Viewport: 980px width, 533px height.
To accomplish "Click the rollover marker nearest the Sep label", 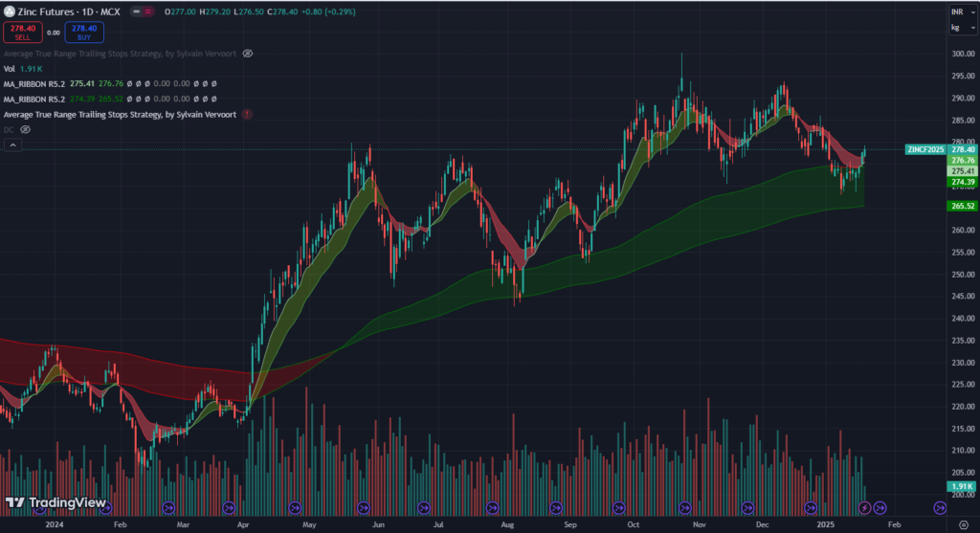I will (x=556, y=508).
